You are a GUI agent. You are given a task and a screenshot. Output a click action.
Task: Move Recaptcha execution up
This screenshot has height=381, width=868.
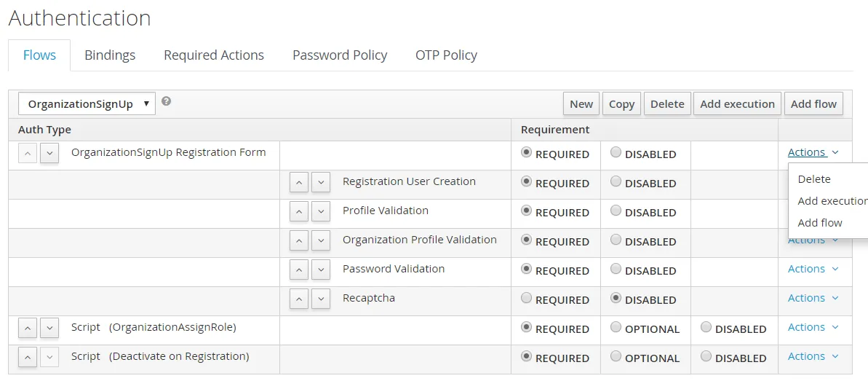[x=298, y=299]
